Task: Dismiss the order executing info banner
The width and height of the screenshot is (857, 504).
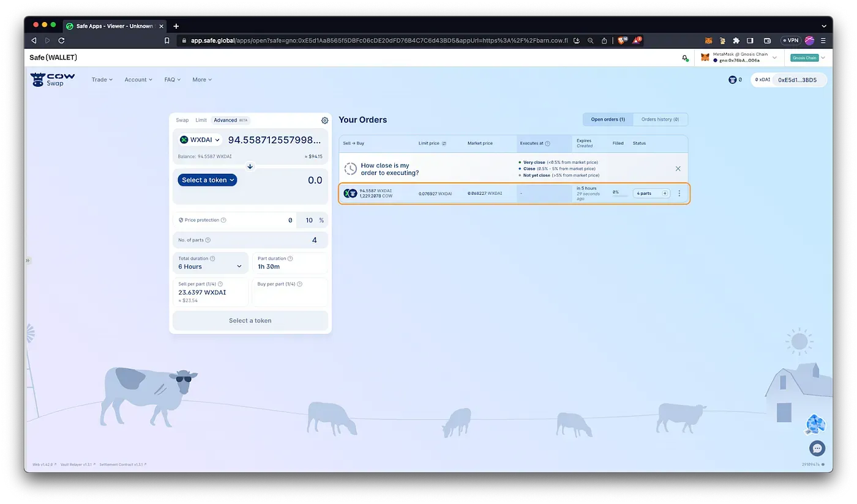Action: 678,168
